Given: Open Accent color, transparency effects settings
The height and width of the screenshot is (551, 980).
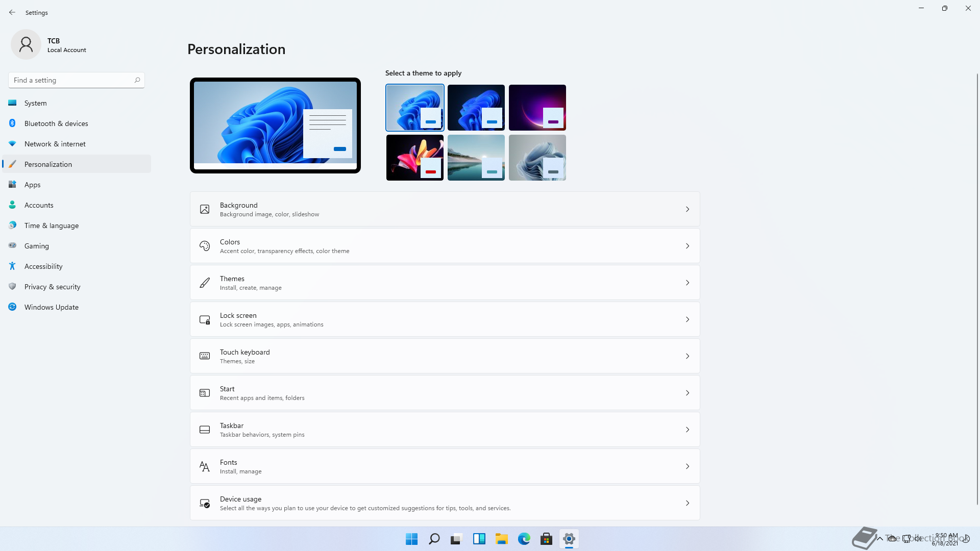Looking at the screenshot, I should (x=445, y=246).
